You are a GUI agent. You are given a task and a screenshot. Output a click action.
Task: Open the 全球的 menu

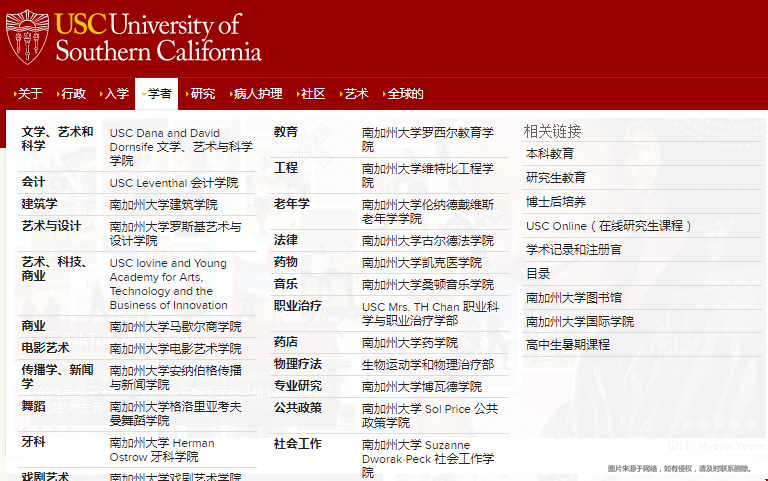(x=403, y=94)
